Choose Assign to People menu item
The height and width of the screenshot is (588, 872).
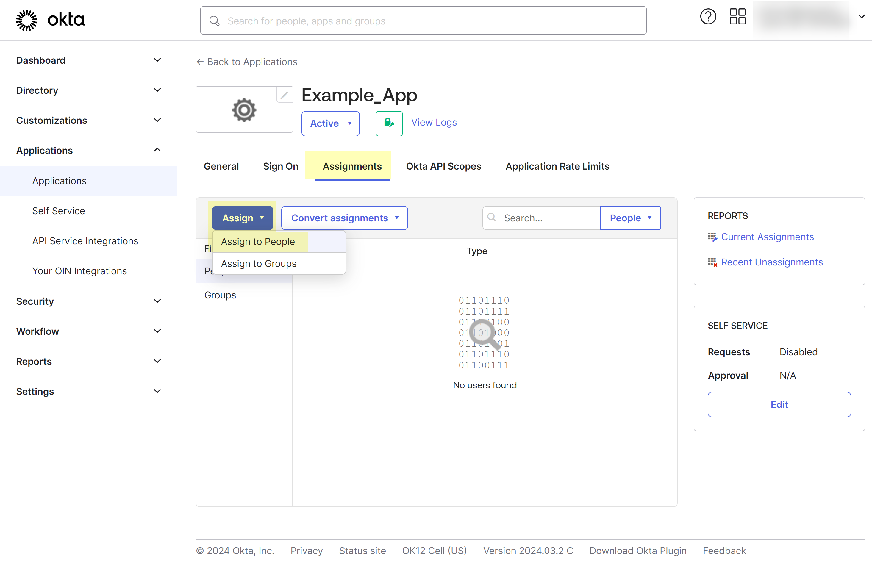(258, 242)
